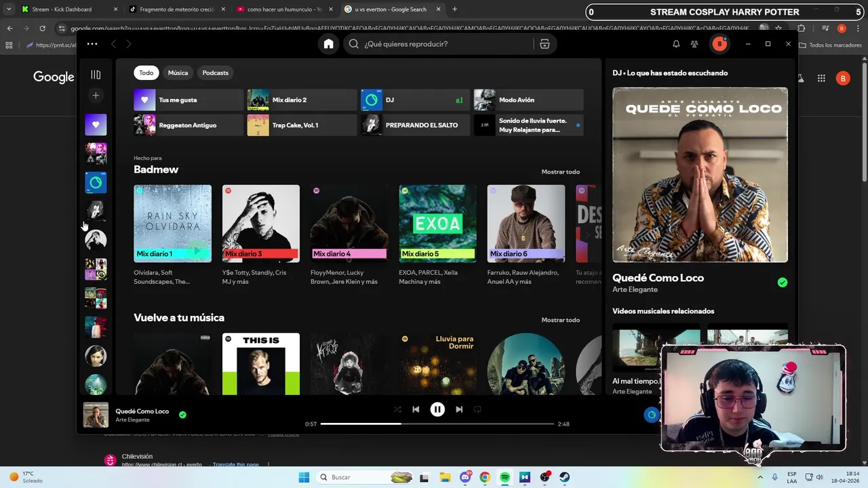Reload the Chrome page
The image size is (868, 488).
click(x=42, y=28)
